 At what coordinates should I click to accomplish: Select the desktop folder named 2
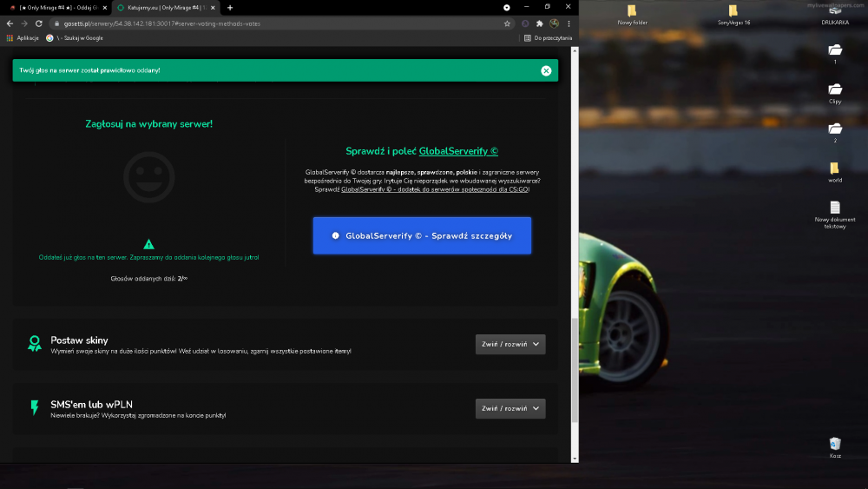(x=835, y=133)
